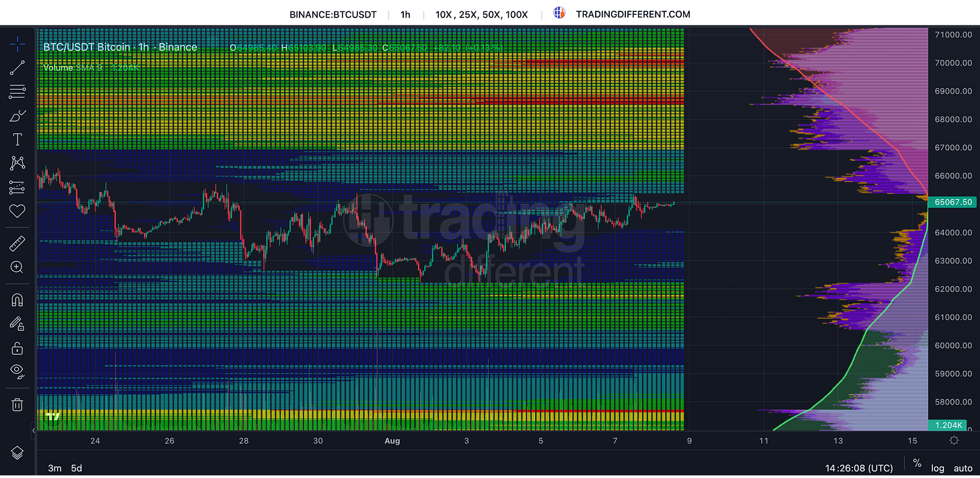The image size is (980, 478).
Task: Open timezone menu at 14:26:08 (UTC)
Action: coord(858,467)
